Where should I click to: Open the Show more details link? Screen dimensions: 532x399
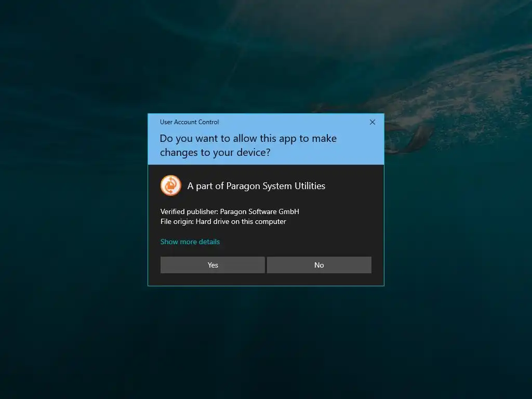coord(190,242)
